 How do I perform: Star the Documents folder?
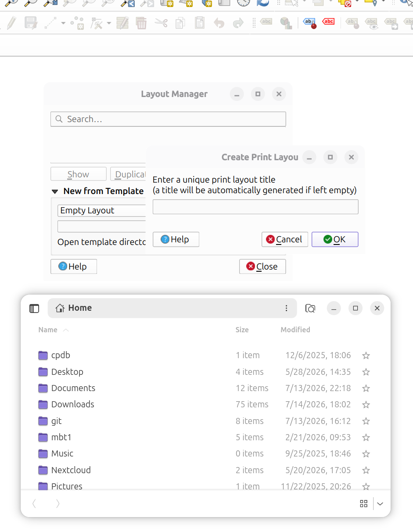point(366,388)
